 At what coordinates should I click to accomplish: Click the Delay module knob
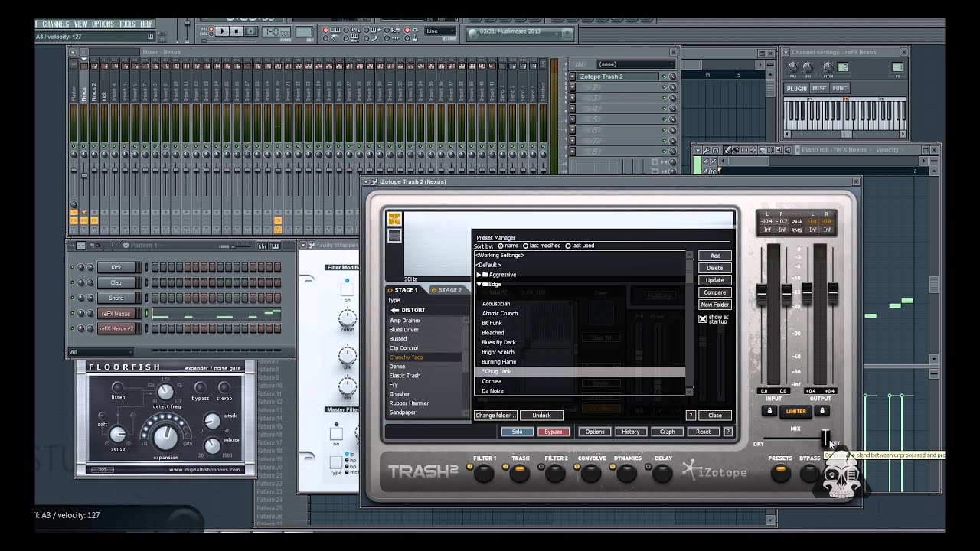point(663,474)
